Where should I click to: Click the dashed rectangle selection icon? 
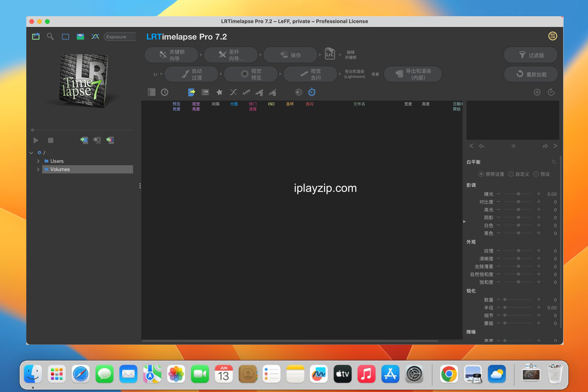[x=65, y=36]
